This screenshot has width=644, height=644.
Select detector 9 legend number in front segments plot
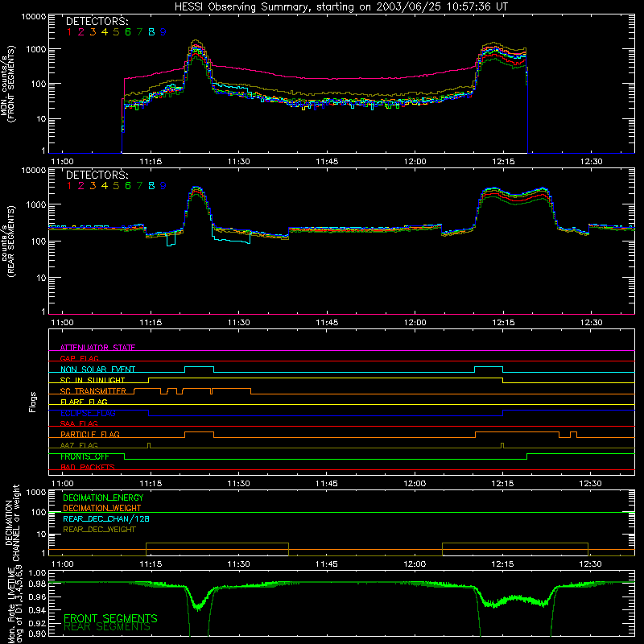click(x=163, y=32)
